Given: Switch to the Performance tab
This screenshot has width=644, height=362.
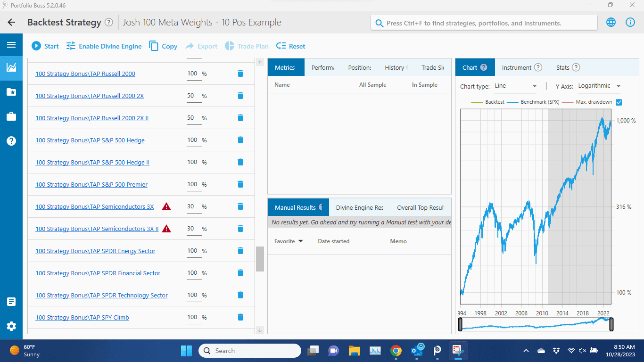Looking at the screenshot, I should 323,67.
